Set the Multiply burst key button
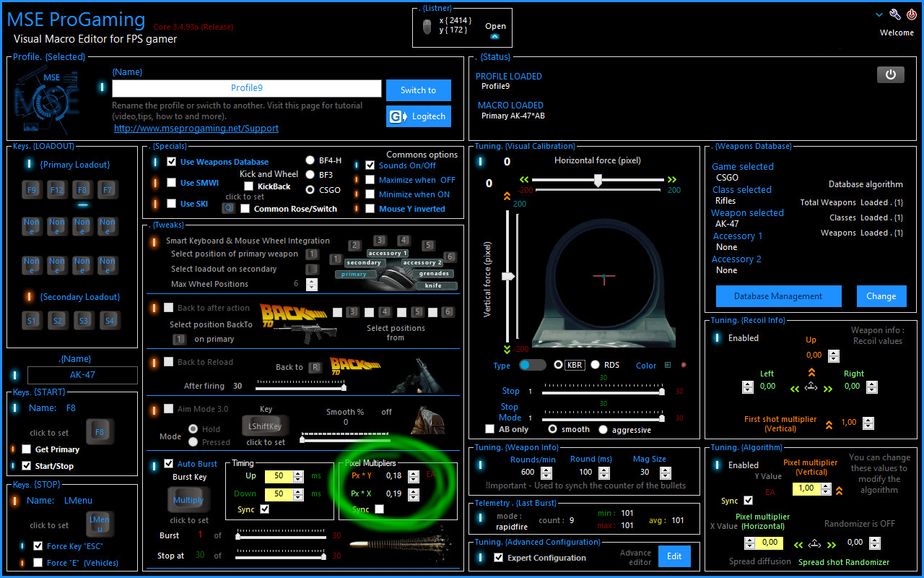The width and height of the screenshot is (924, 578). [x=188, y=500]
